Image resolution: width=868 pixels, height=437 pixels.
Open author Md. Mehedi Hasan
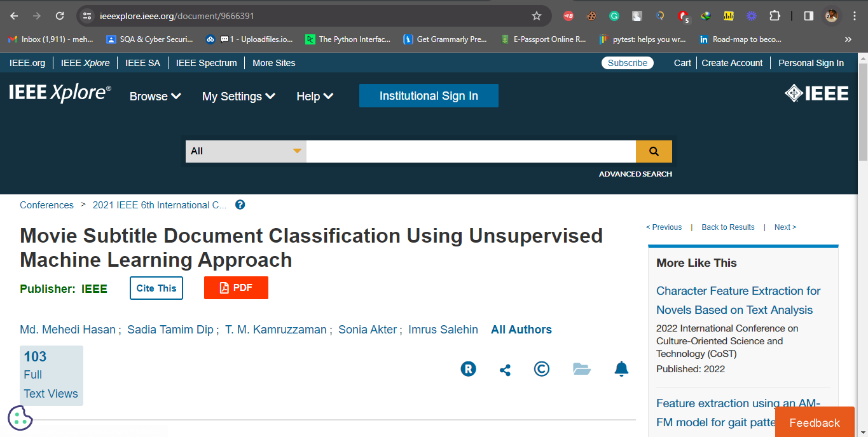point(68,330)
